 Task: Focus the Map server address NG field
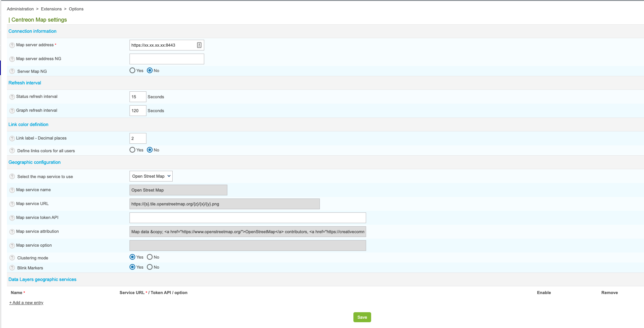click(166, 59)
